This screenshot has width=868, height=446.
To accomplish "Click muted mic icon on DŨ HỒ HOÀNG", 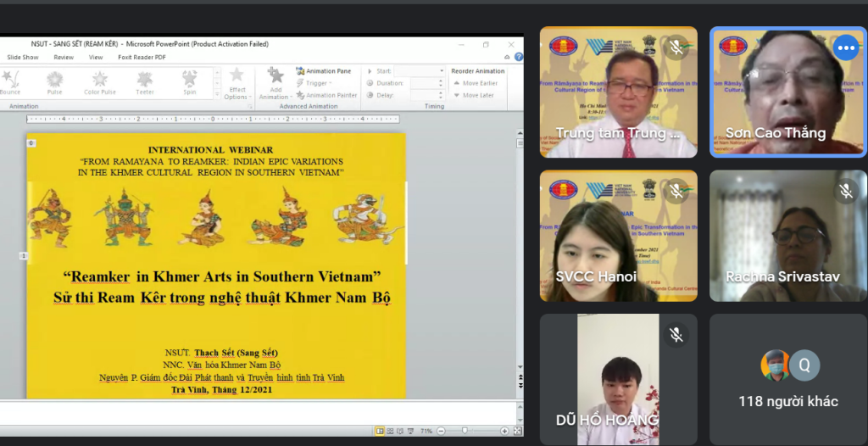I will pos(676,335).
